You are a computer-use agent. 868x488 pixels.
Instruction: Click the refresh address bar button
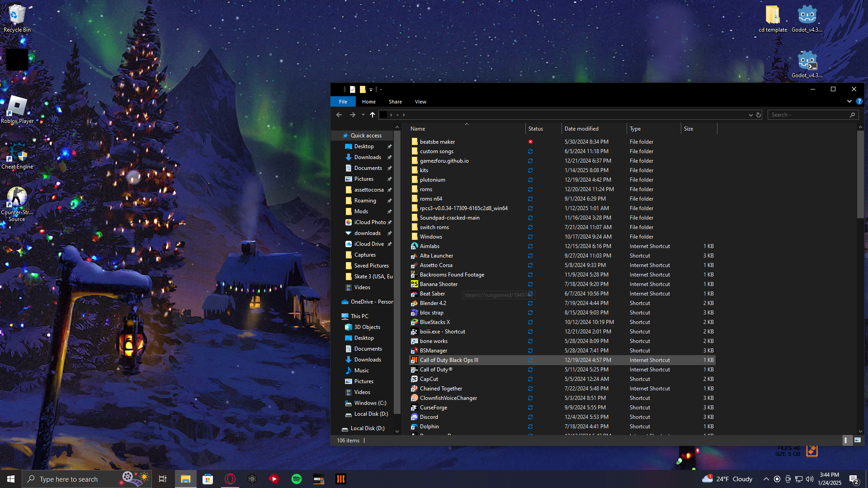click(759, 115)
